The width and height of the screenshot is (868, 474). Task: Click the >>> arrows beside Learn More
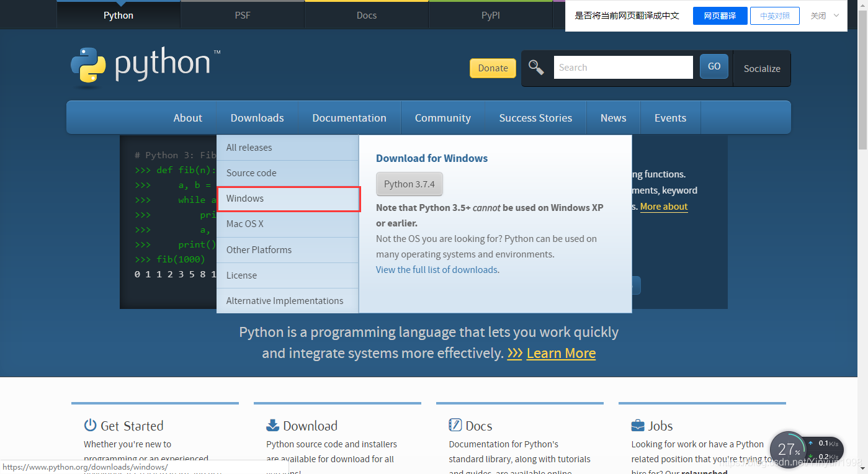point(514,353)
